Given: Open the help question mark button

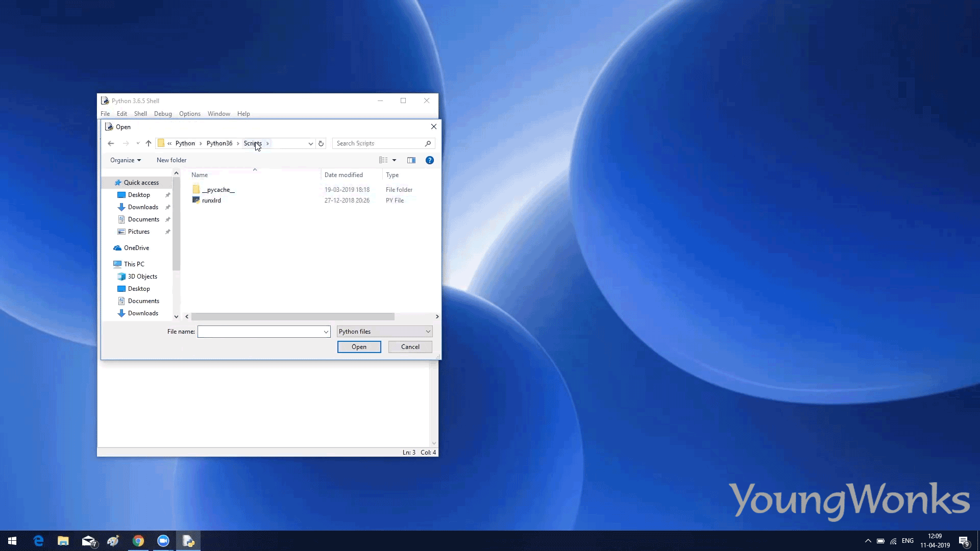Looking at the screenshot, I should coord(430,160).
